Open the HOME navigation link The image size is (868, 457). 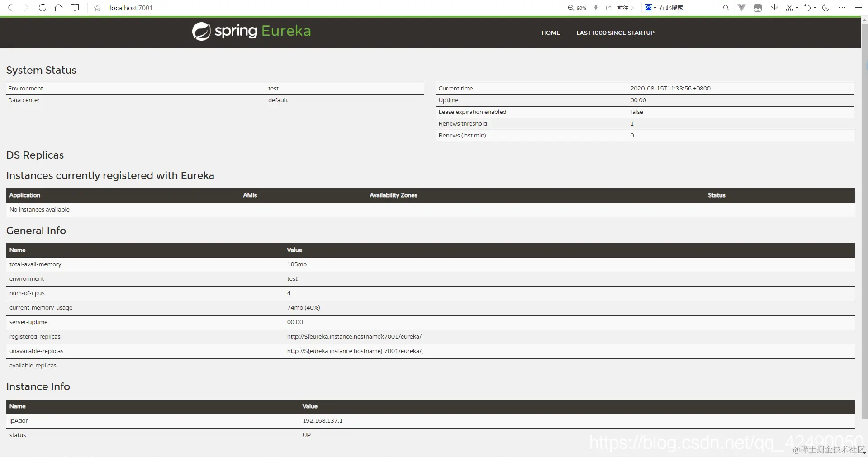click(x=550, y=33)
